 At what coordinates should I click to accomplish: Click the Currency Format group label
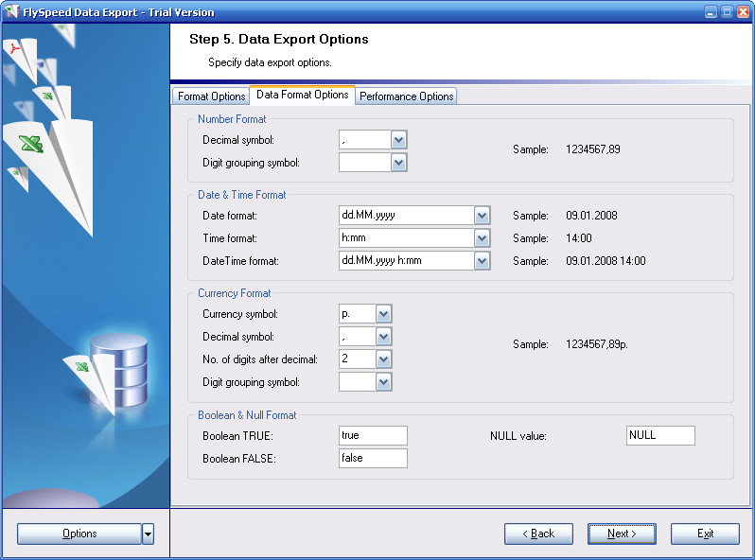pos(234,293)
